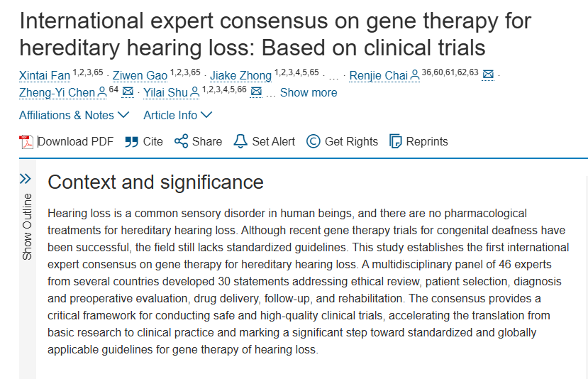Screen dimensions: 588x379
Task: Click the Set Alert bell icon
Action: pos(240,141)
